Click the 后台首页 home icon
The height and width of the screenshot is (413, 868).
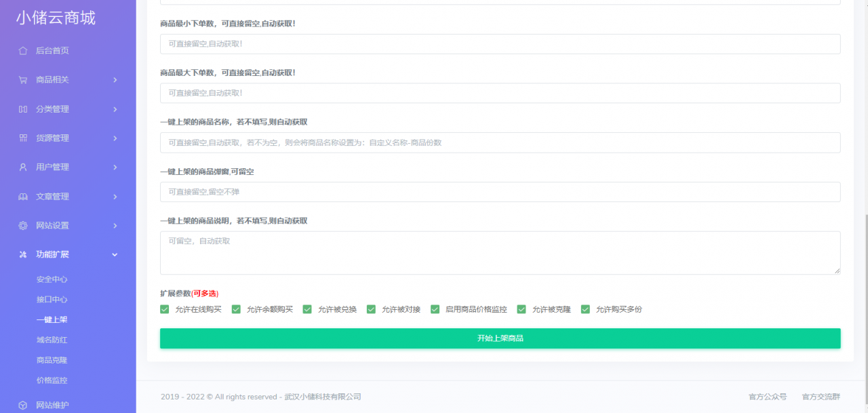(24, 50)
